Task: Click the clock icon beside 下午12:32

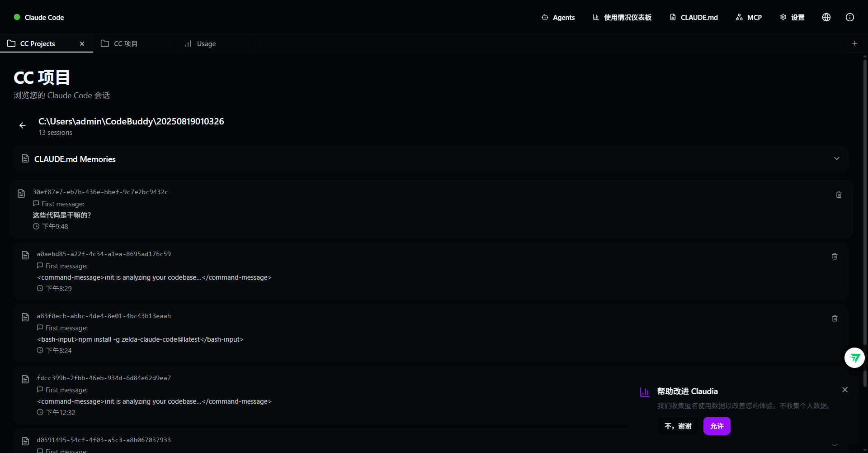Action: pyautogui.click(x=40, y=412)
